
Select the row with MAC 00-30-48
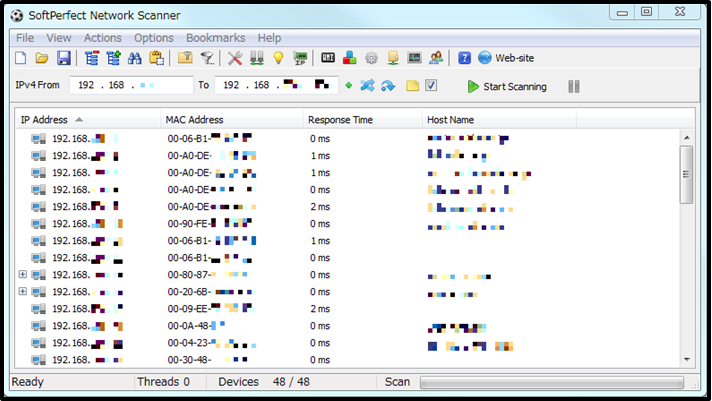point(347,360)
